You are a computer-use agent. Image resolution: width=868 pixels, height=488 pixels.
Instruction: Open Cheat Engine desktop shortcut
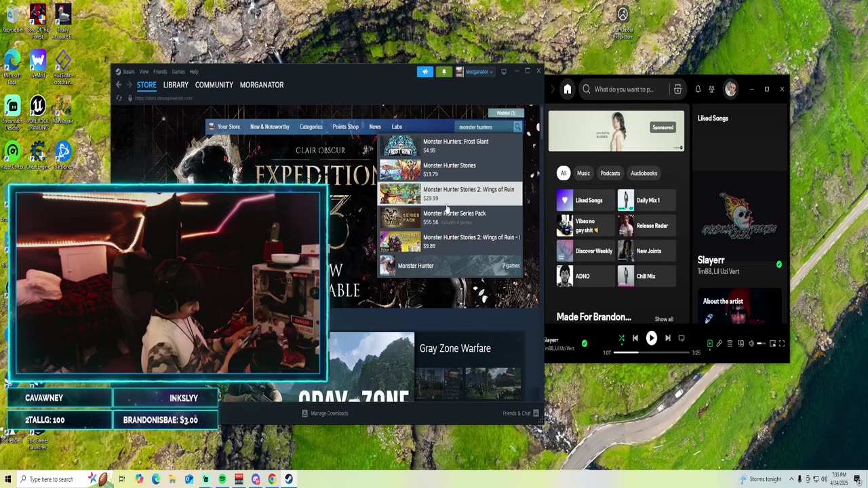pos(38,155)
